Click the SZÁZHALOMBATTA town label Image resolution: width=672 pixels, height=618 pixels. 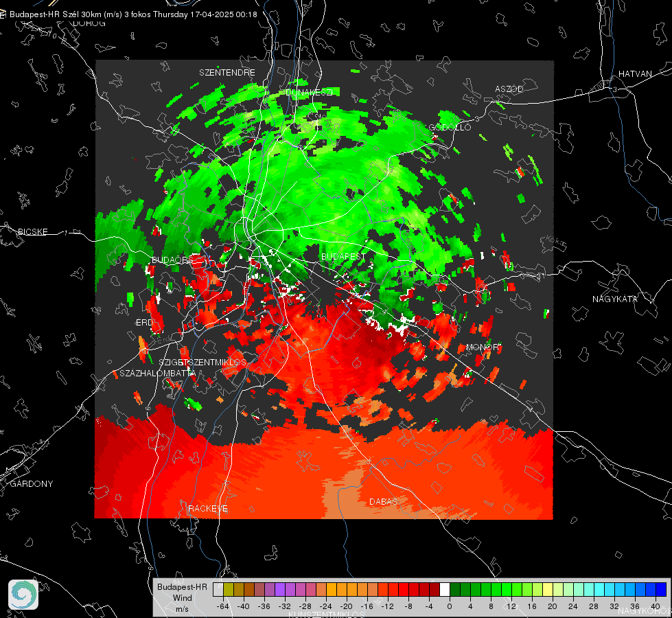tap(158, 373)
